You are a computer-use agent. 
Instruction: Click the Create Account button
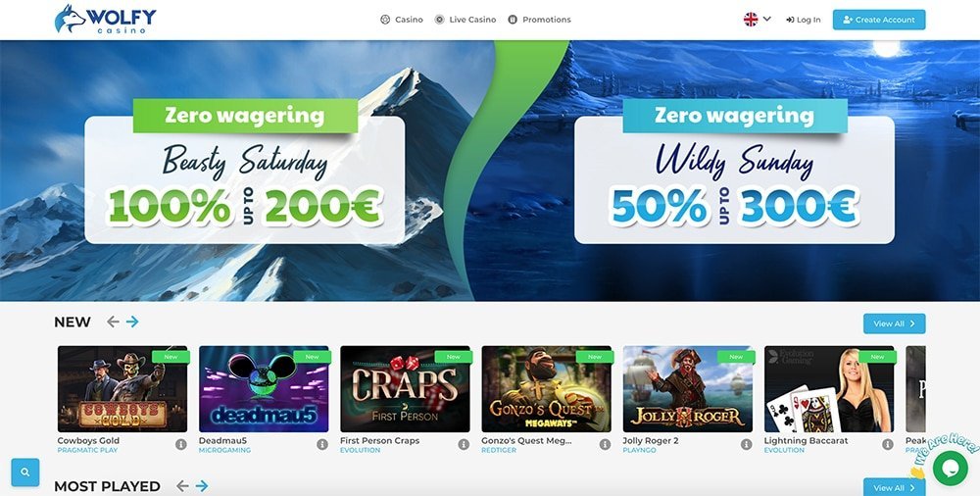click(x=879, y=20)
